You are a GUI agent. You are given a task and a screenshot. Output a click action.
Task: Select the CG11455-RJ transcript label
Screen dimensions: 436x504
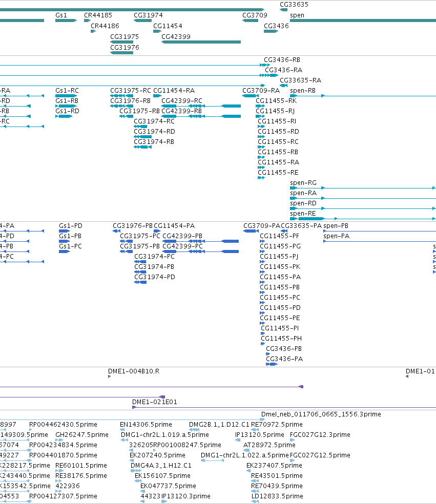[x=275, y=111]
